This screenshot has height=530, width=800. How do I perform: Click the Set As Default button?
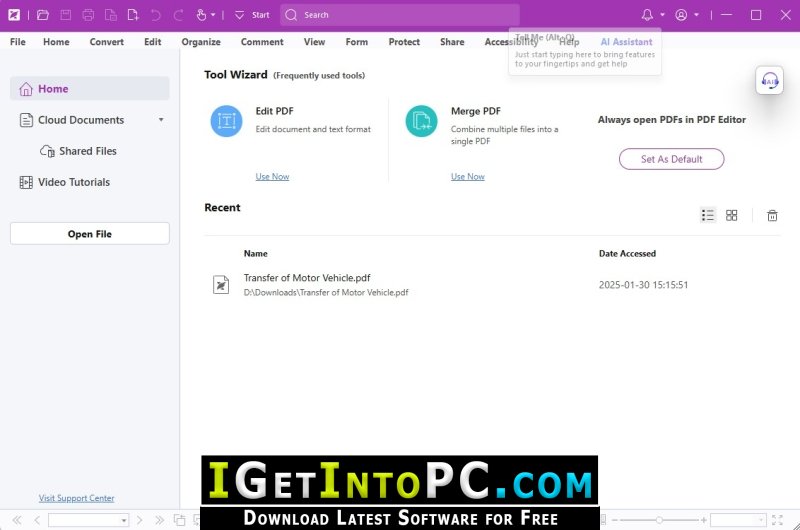(x=671, y=159)
